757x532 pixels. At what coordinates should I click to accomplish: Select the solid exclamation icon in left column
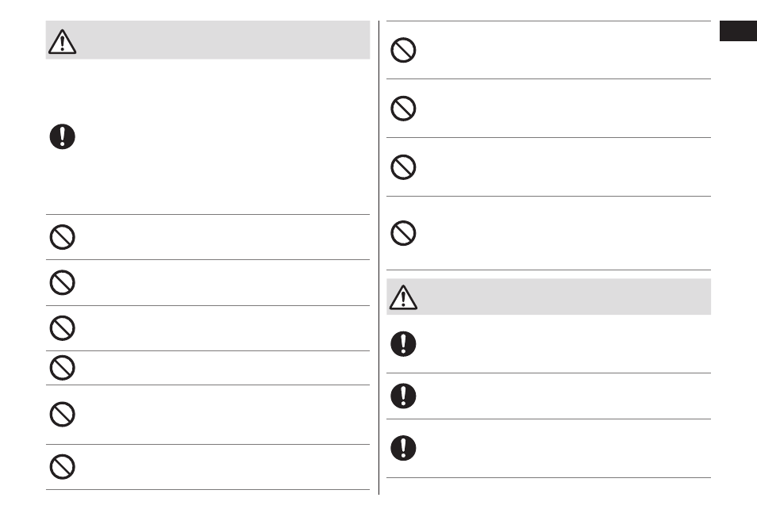(62, 136)
